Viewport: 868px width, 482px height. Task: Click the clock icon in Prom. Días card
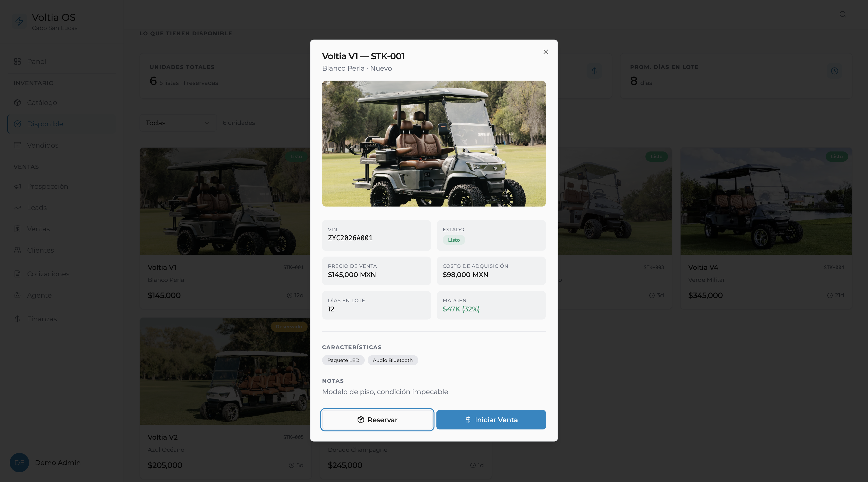tap(834, 71)
